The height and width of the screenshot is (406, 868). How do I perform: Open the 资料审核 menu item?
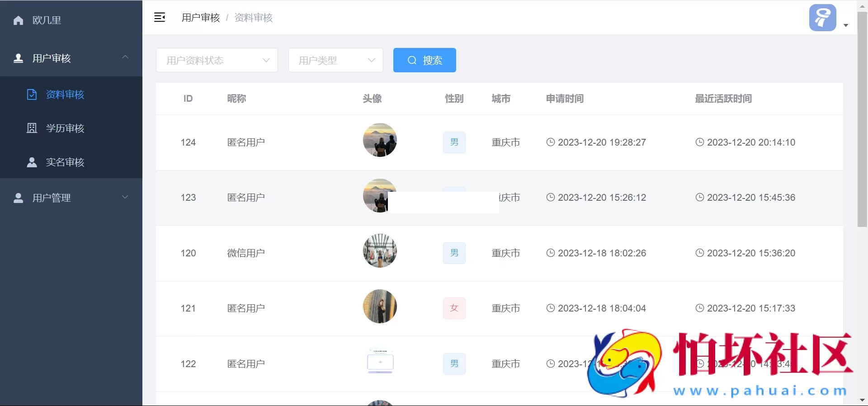click(x=71, y=94)
